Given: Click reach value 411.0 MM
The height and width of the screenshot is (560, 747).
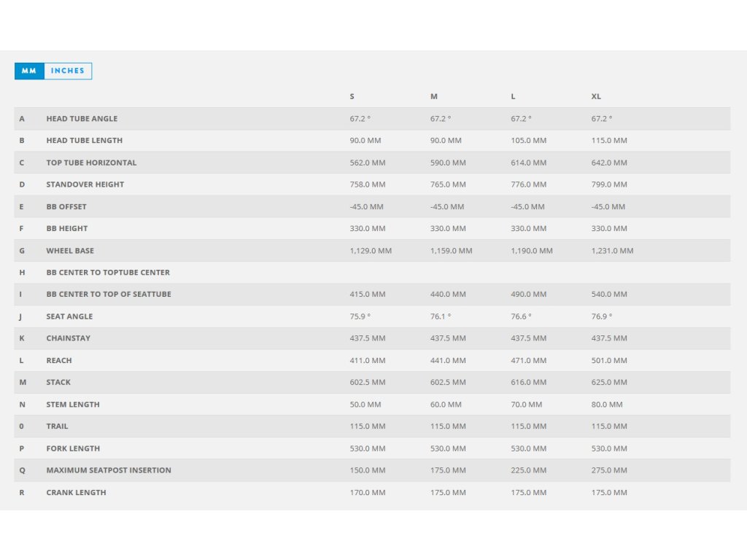Looking at the screenshot, I should click(x=368, y=360).
